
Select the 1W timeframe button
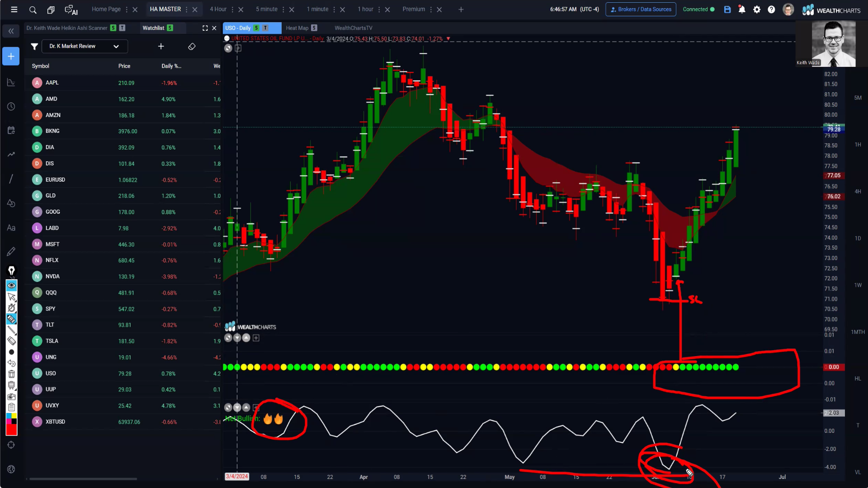tap(858, 285)
